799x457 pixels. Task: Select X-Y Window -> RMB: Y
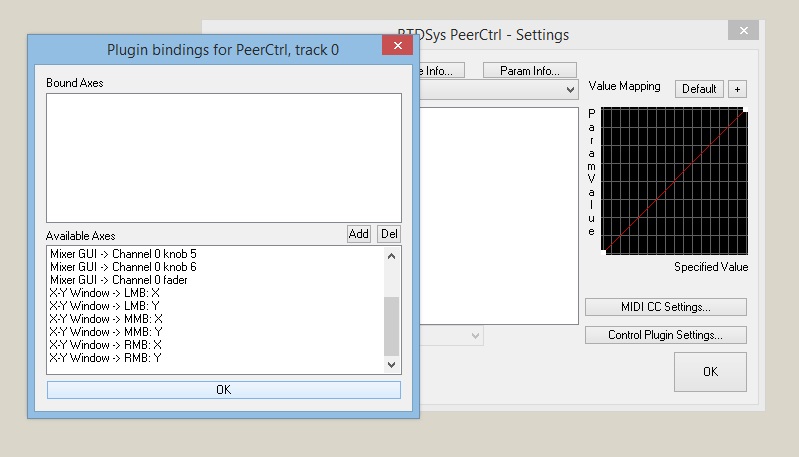pyautogui.click(x=105, y=358)
